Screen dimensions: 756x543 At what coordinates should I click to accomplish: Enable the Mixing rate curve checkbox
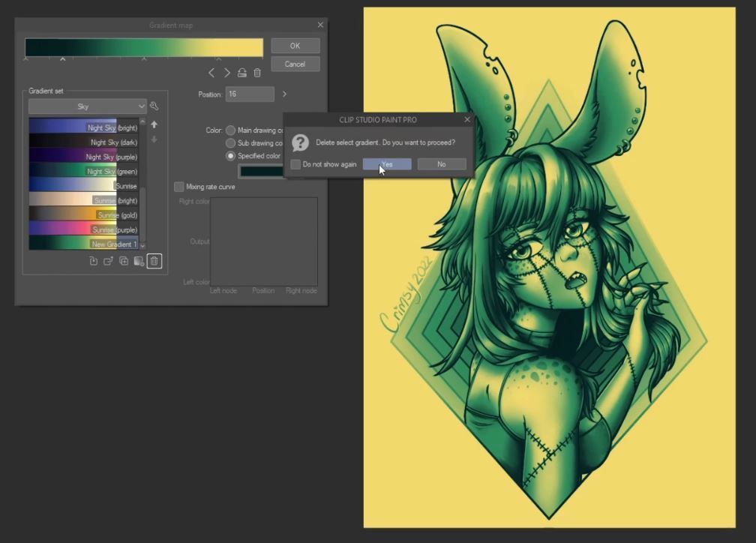179,187
